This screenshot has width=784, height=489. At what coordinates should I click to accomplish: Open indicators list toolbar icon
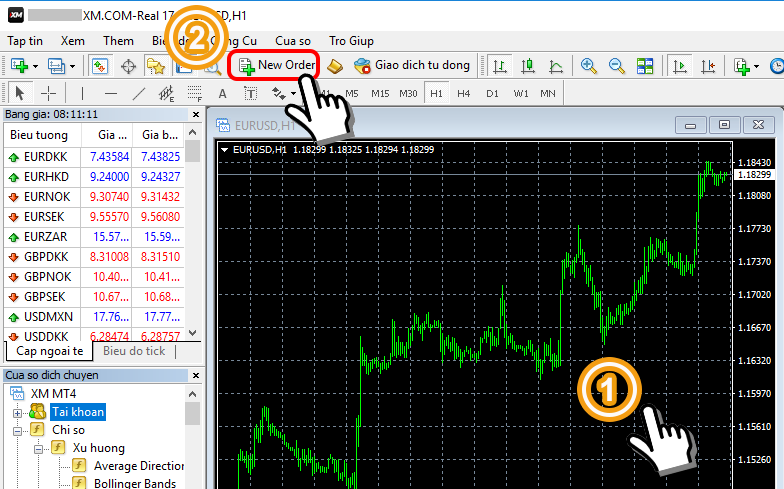coord(742,66)
